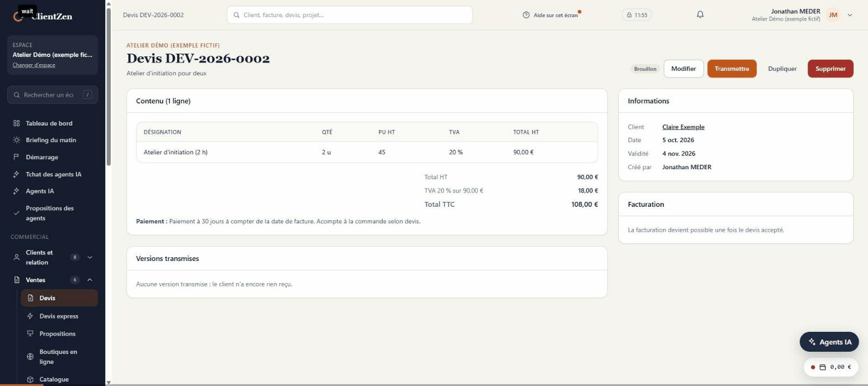The width and height of the screenshot is (868, 386).
Task: Click the 0,00 € wallet badge
Action: (831, 367)
